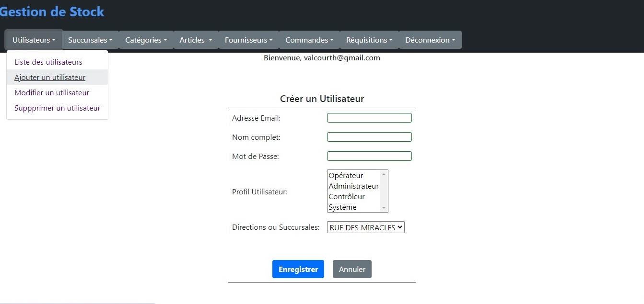Select Liste des utilisateurs menu entry
Viewport: 644px width, 304px height.
(x=48, y=62)
